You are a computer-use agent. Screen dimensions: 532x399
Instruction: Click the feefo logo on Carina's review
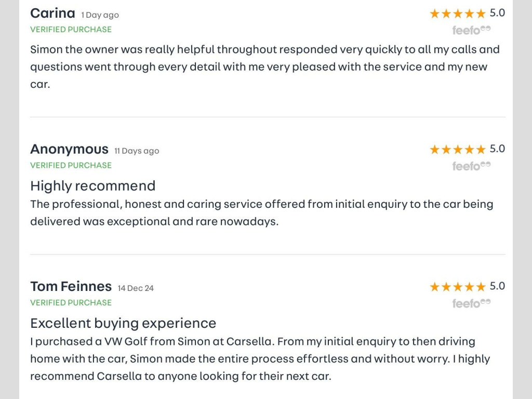(471, 30)
